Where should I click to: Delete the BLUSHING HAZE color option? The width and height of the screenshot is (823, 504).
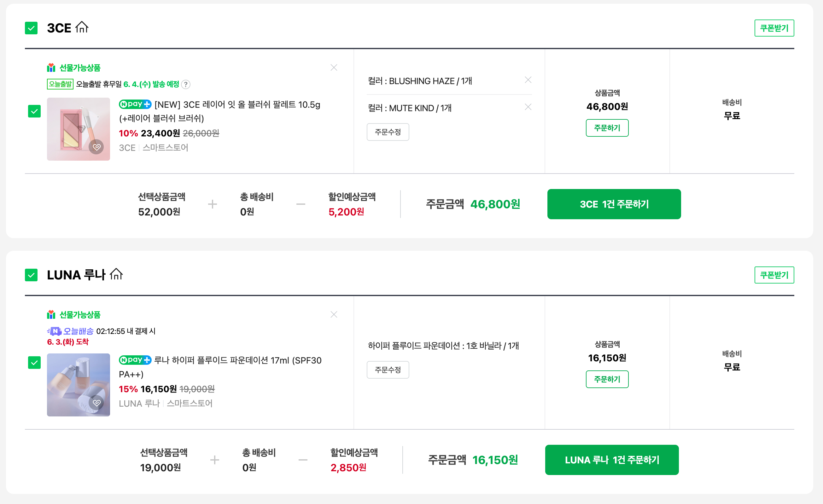528,80
